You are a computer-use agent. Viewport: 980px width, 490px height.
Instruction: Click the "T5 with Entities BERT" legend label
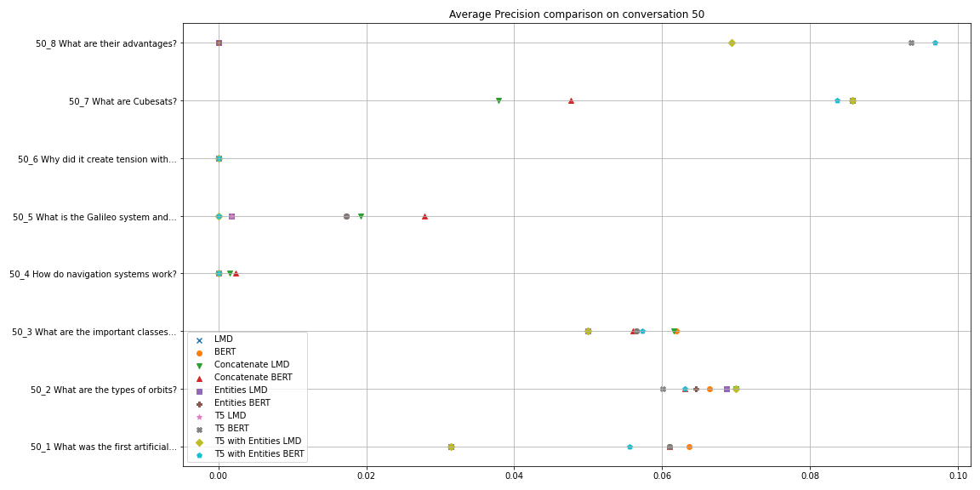pyautogui.click(x=259, y=454)
